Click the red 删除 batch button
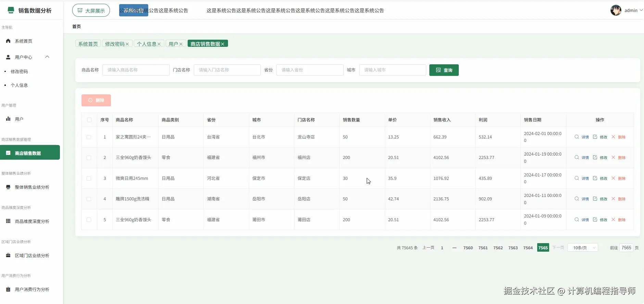The image size is (644, 304). coord(96,100)
